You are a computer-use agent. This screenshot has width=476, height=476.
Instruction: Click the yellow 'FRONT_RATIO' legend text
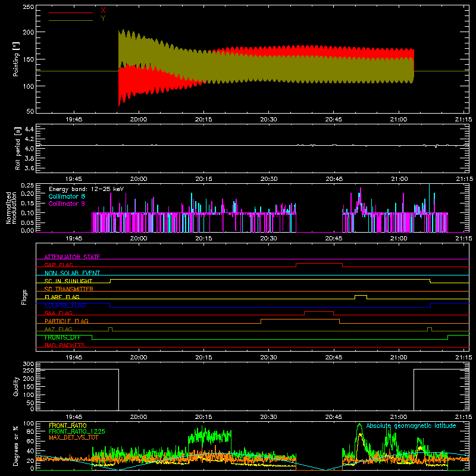[x=68, y=425]
